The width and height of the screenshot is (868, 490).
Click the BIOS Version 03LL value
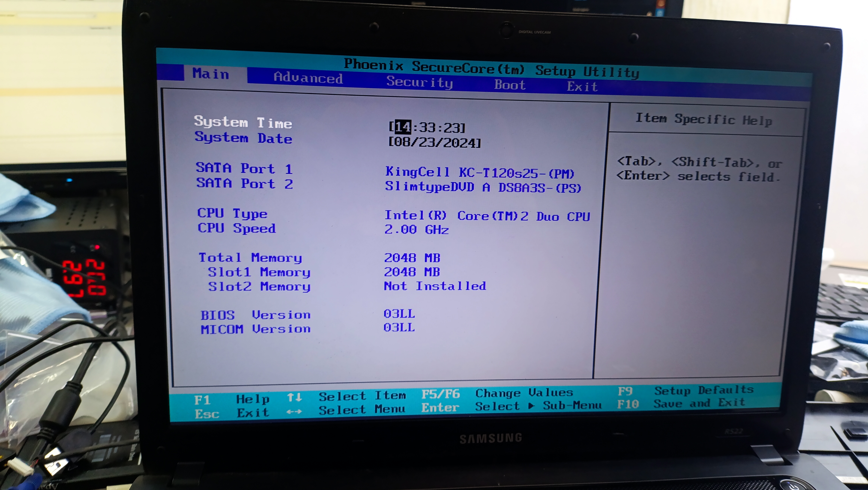399,314
